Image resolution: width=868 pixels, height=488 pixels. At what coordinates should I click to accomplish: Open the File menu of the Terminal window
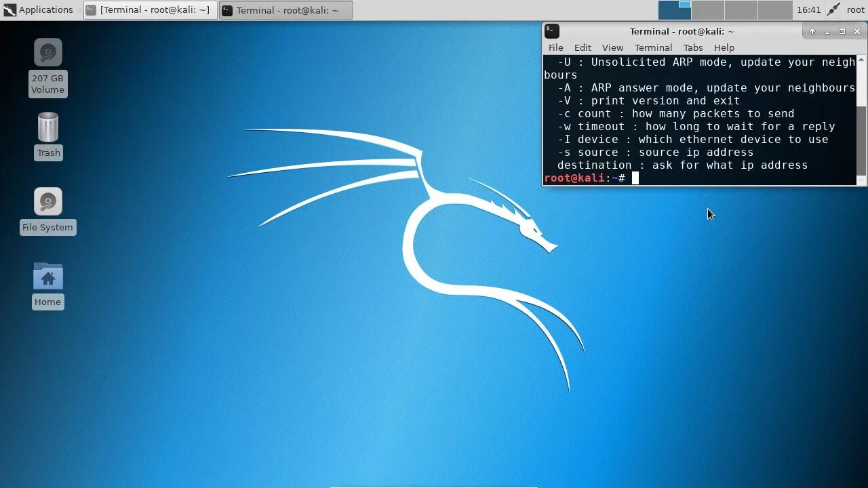pos(555,47)
